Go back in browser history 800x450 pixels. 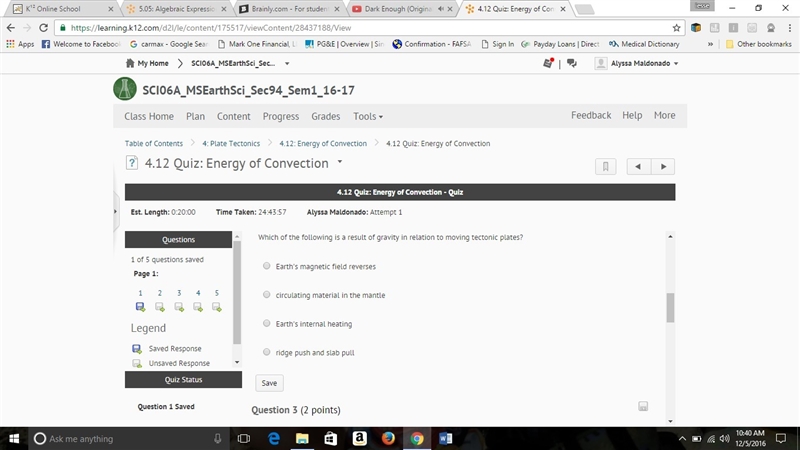click(11, 28)
